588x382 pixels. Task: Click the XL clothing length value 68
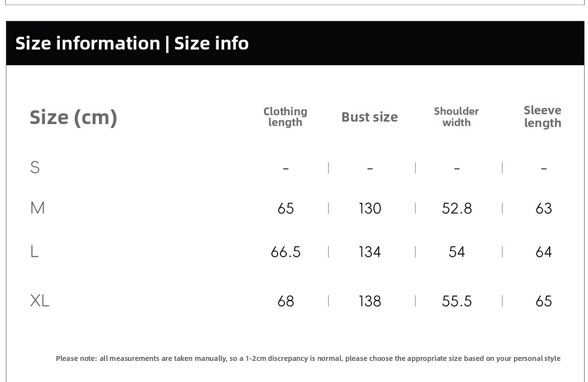tap(285, 301)
